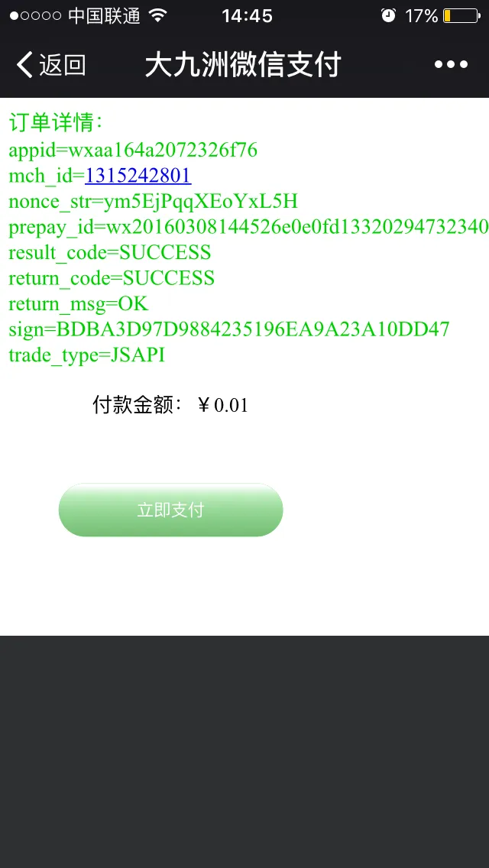
Task: Tap the prepay_id value line
Action: (248, 227)
